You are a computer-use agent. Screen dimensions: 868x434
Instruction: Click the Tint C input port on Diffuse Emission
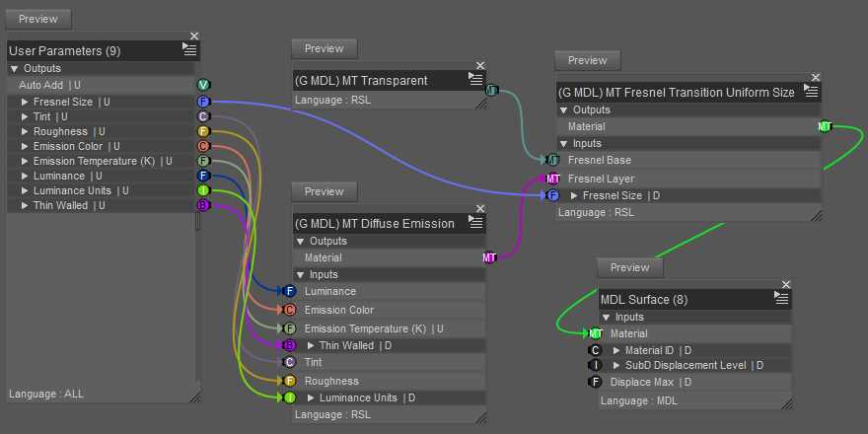[289, 362]
